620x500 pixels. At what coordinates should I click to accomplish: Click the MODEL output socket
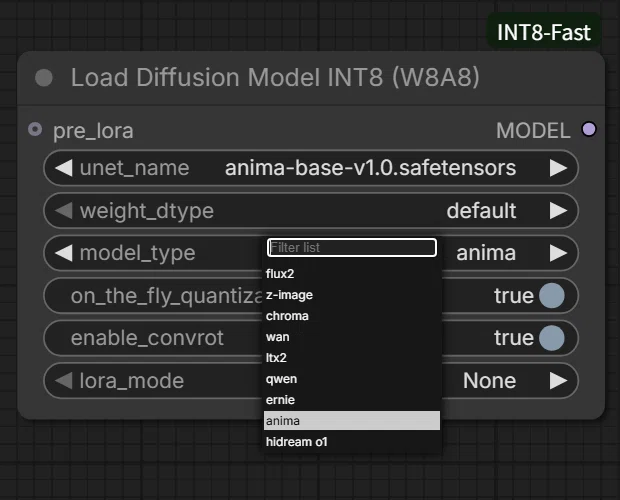(589, 129)
